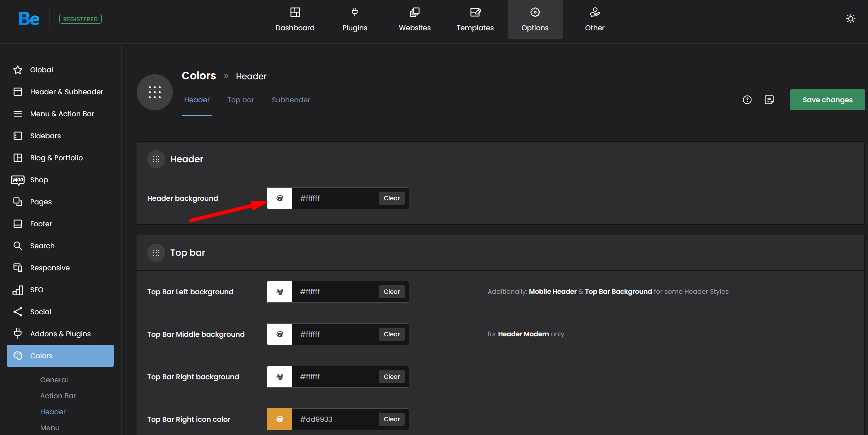Open Menu colors submenu item
This screenshot has width=868, height=435.
[50, 428]
